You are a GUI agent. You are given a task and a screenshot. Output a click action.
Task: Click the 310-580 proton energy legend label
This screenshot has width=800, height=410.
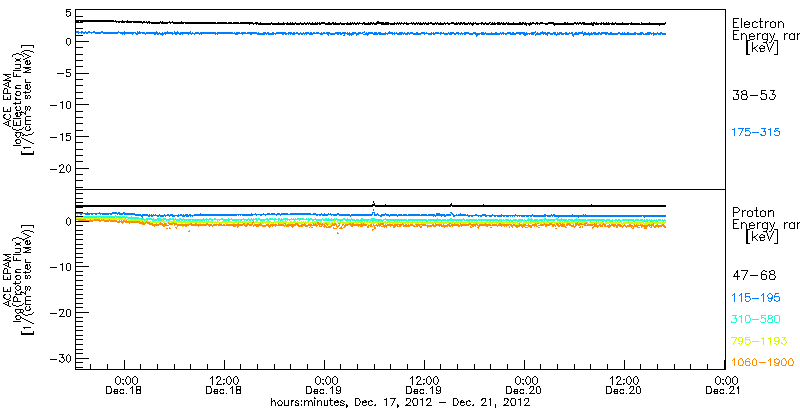[x=756, y=320]
